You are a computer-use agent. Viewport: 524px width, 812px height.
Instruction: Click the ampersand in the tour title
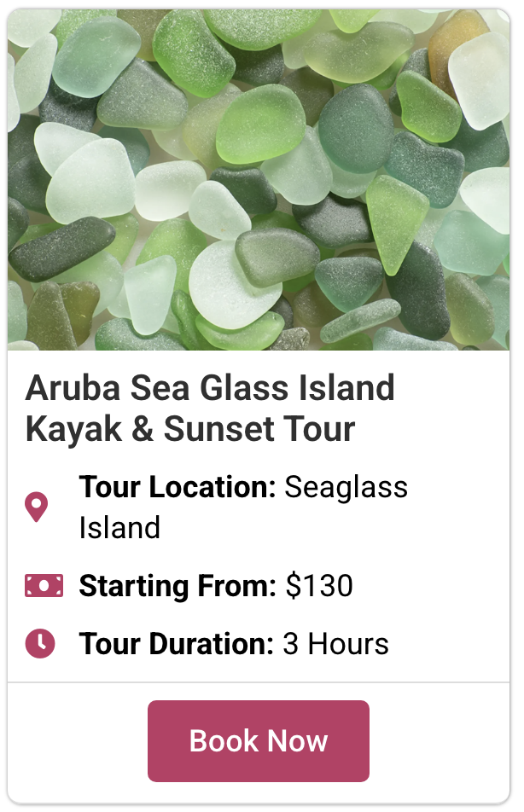(x=143, y=429)
